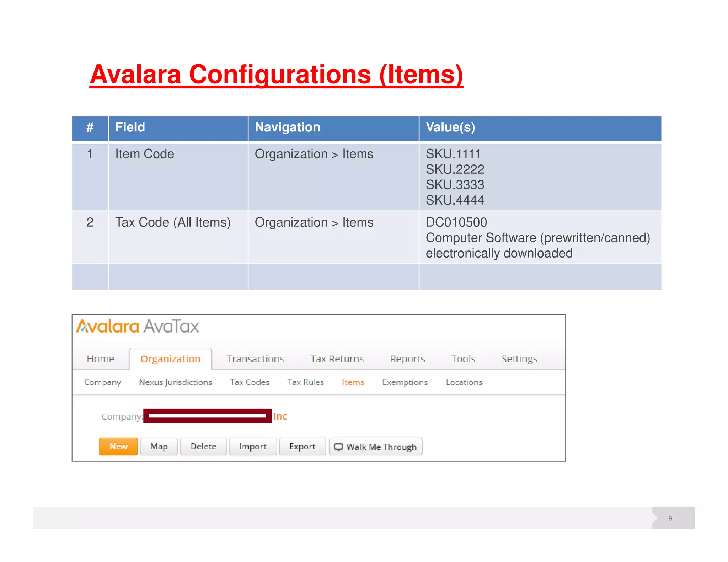Open the Settings tab
This screenshot has height=562, width=728.
[519, 359]
